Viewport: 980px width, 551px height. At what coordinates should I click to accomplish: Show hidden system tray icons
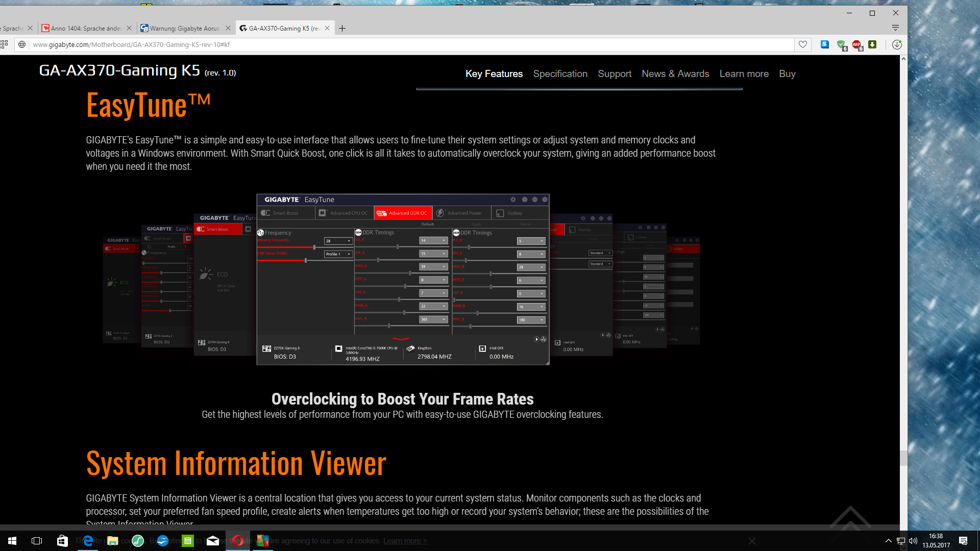(x=888, y=541)
